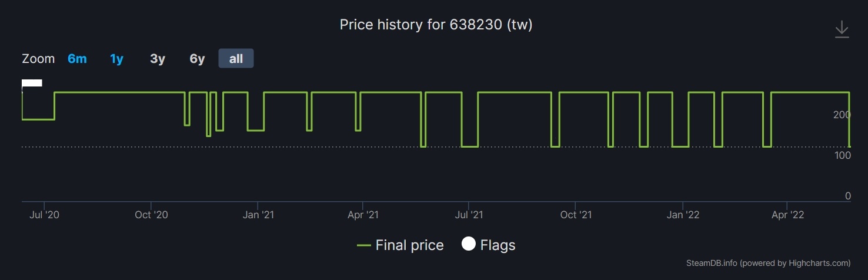The width and height of the screenshot is (868, 280).
Task: Toggle the Final price series label
Action: click(x=409, y=245)
